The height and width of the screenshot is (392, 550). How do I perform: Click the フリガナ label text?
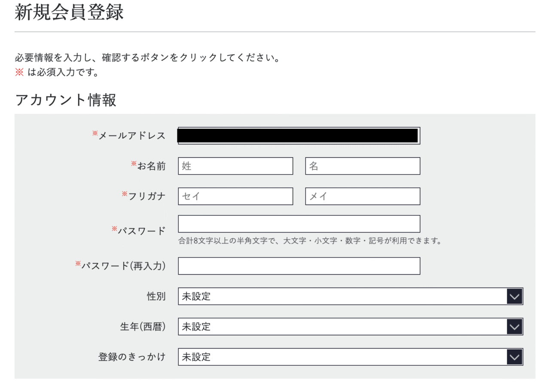coord(147,196)
